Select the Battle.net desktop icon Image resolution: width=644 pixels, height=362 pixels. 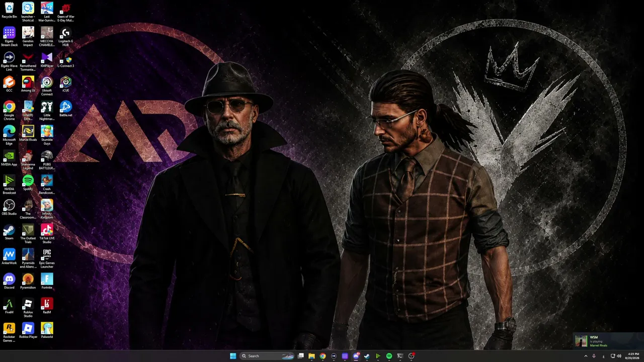[x=65, y=109]
